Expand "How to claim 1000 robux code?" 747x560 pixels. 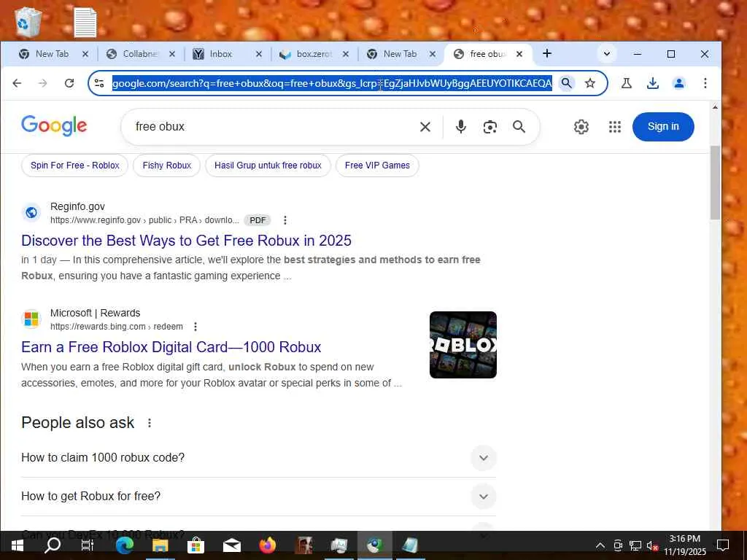[259, 458]
